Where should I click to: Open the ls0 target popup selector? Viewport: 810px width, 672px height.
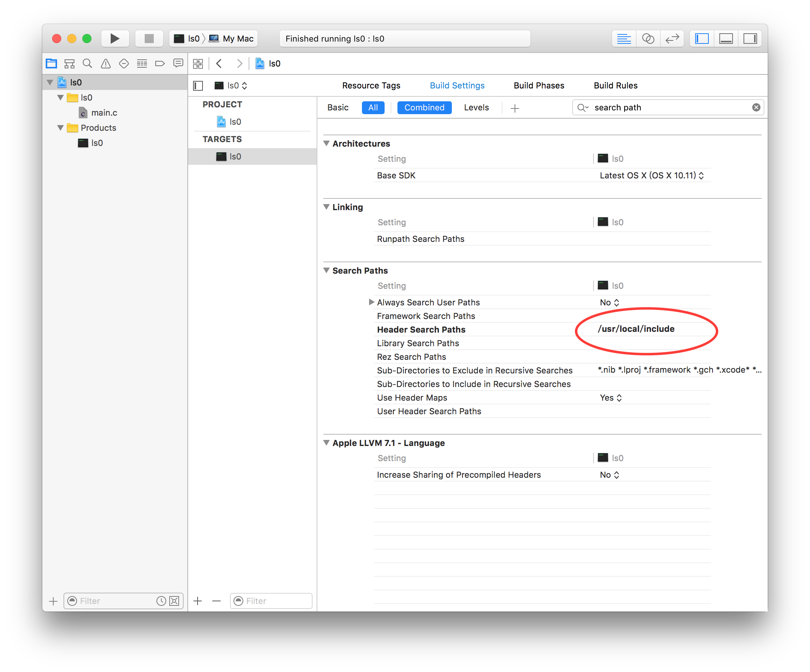tap(231, 86)
